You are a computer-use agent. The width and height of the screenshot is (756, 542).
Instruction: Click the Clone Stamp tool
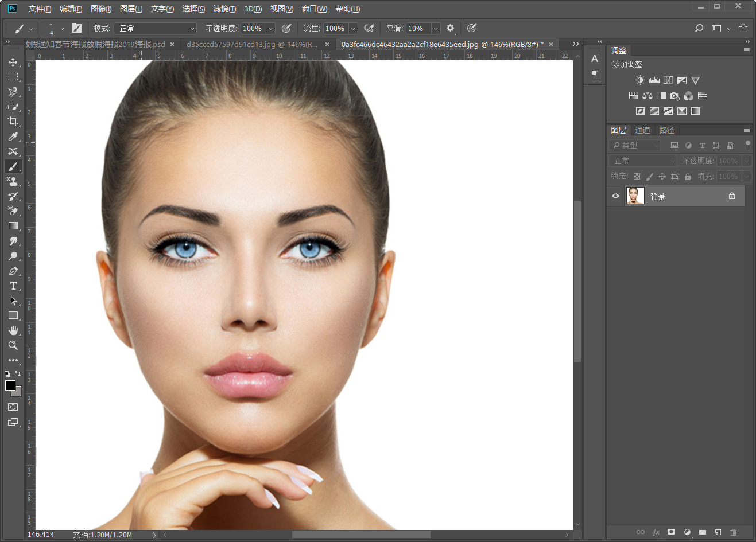tap(13, 181)
